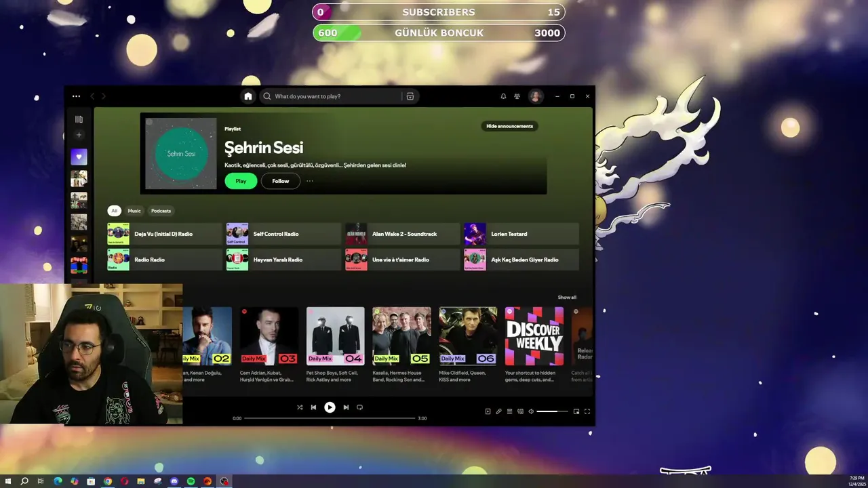Open Aşk Kaç Beden Giyer Radio
Viewport: 868px width, 488px height.
tap(521, 260)
